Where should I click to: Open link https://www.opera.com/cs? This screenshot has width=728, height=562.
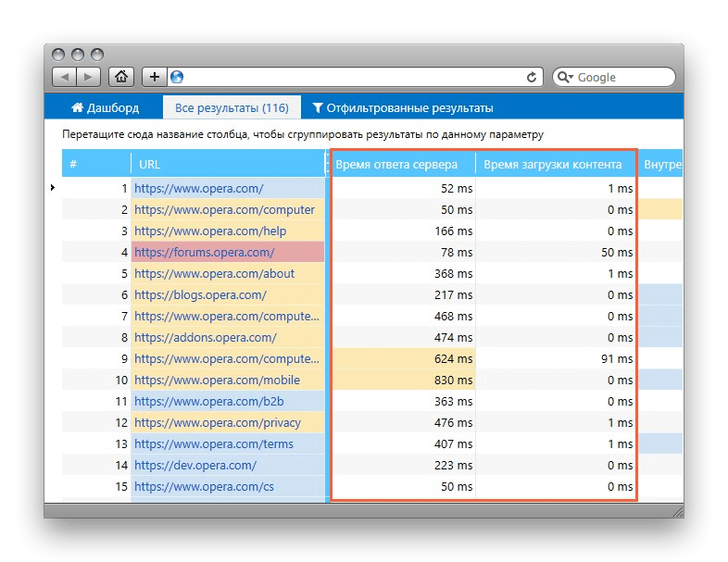pos(204,487)
